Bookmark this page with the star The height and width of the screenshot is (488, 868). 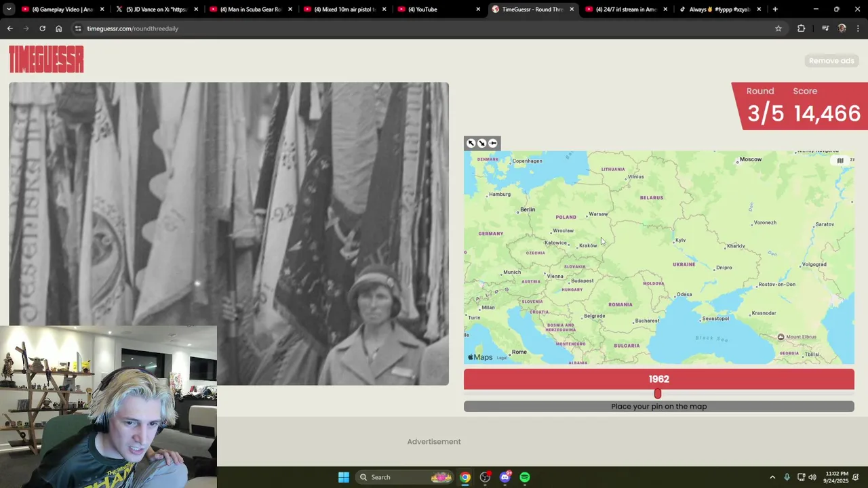[x=778, y=28]
